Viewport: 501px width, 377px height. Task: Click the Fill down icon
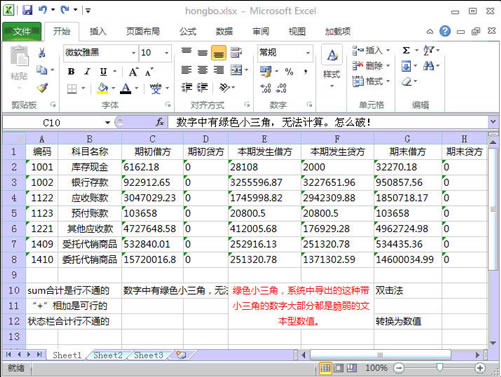[x=406, y=66]
